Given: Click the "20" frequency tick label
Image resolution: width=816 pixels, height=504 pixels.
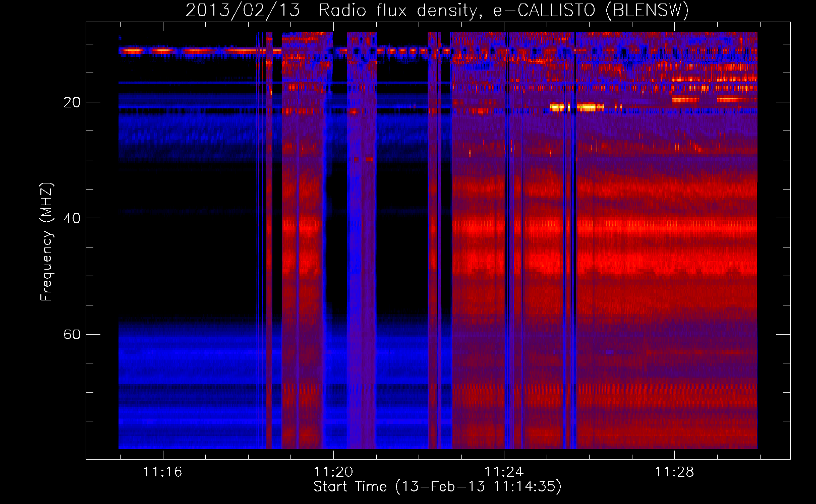Looking at the screenshot, I should (72, 103).
